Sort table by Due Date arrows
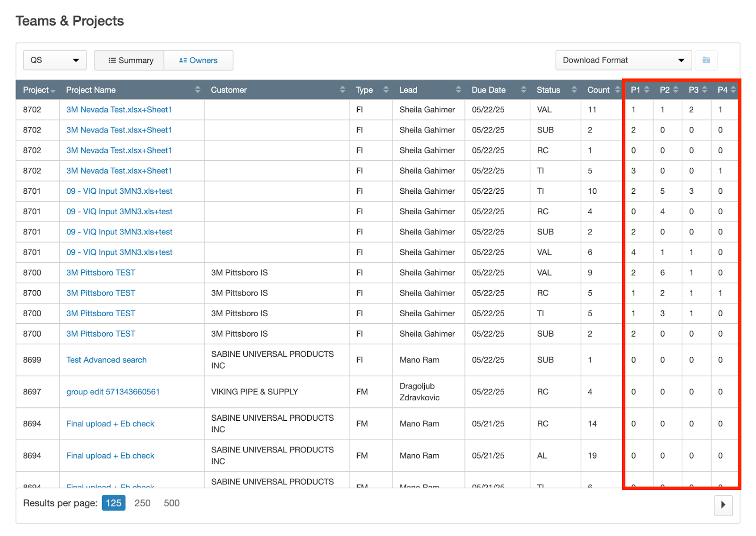 [523, 90]
